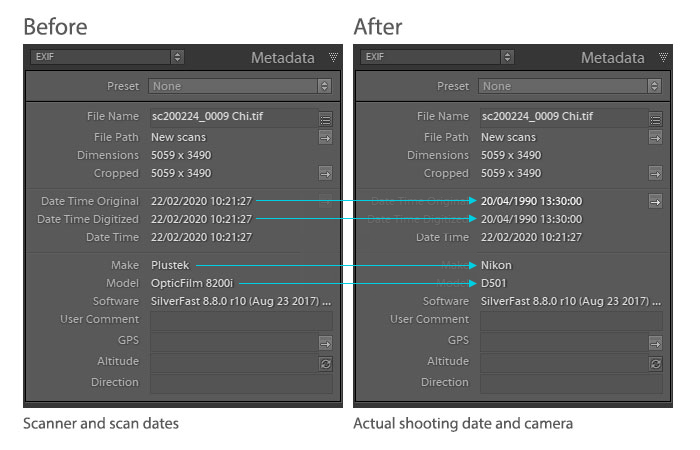Click the Altitude refresh icon in After panel
Viewport: 700px width, 450px height.
point(655,363)
